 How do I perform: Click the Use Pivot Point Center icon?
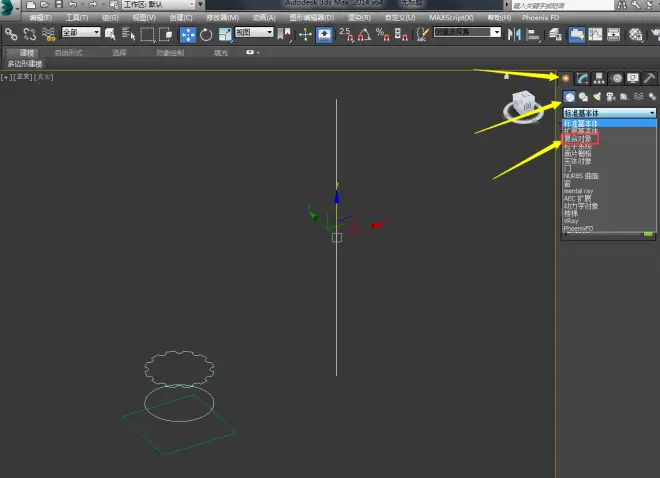point(285,34)
